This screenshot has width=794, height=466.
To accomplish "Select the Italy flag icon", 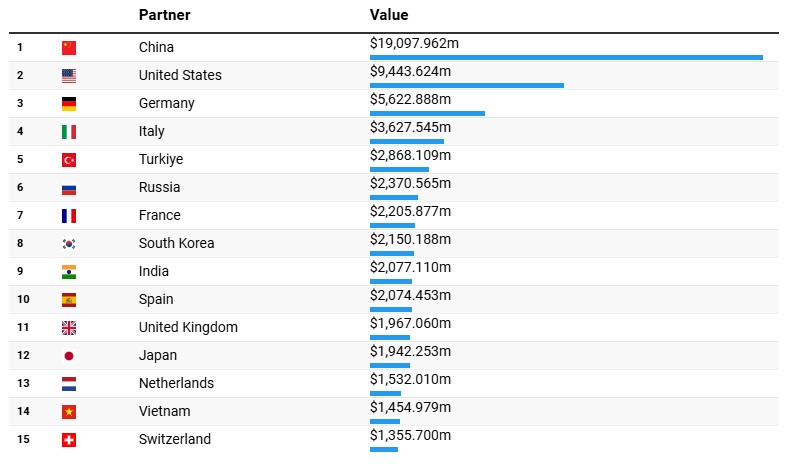I will tap(68, 131).
